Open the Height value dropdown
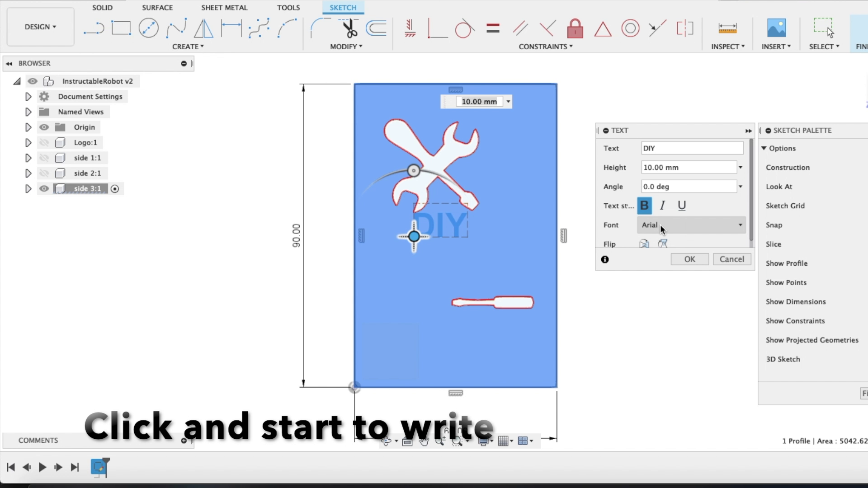 click(741, 167)
